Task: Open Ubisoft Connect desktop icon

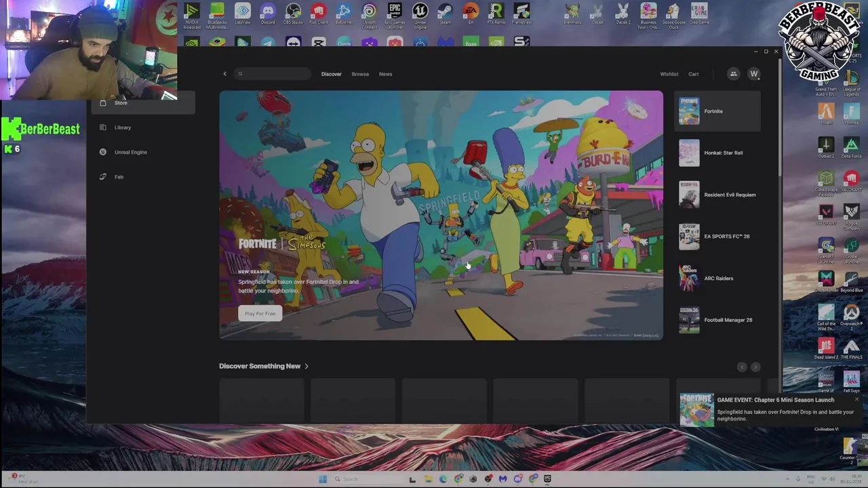Action: [370, 16]
